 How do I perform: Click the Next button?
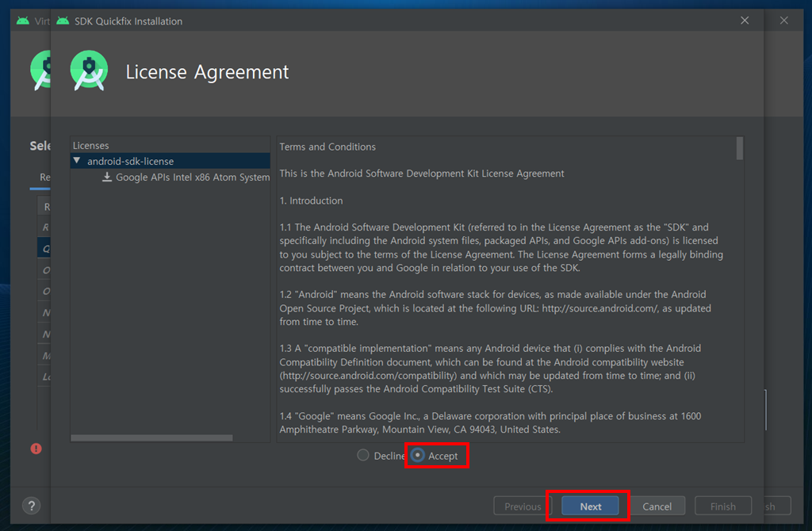590,506
